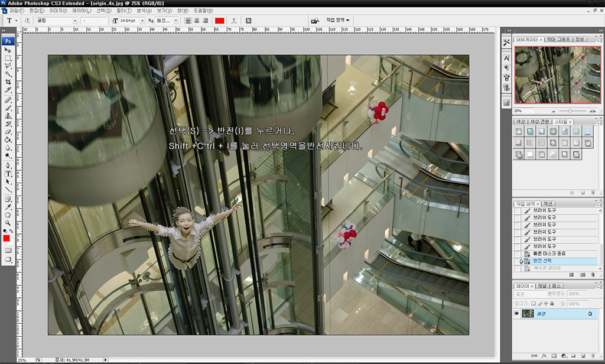Open the 작업 영역 workspace dropdown

tap(337, 20)
